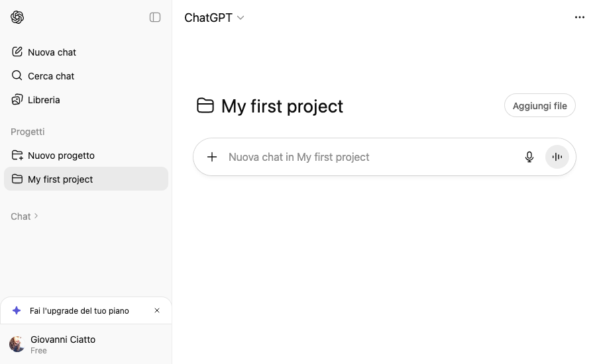Screen dimensions: 597x364
Task: Open the Libreria section
Action: tap(44, 100)
